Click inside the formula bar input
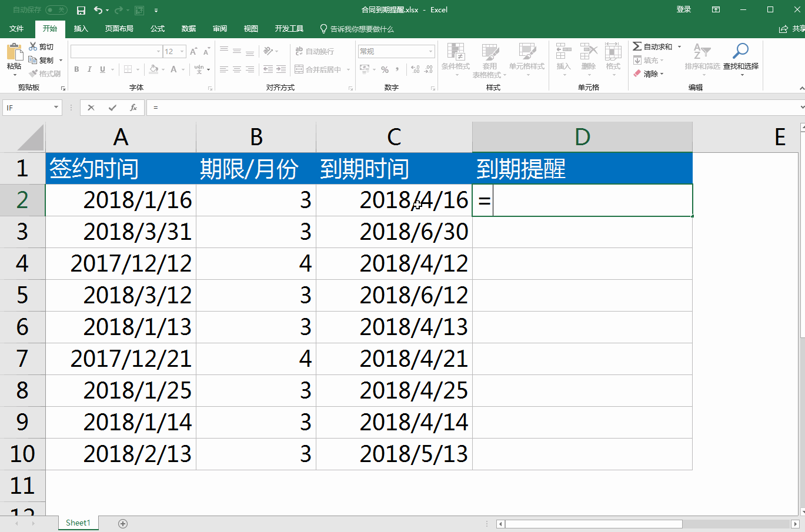Viewport: 805px width, 532px height. (x=473, y=108)
